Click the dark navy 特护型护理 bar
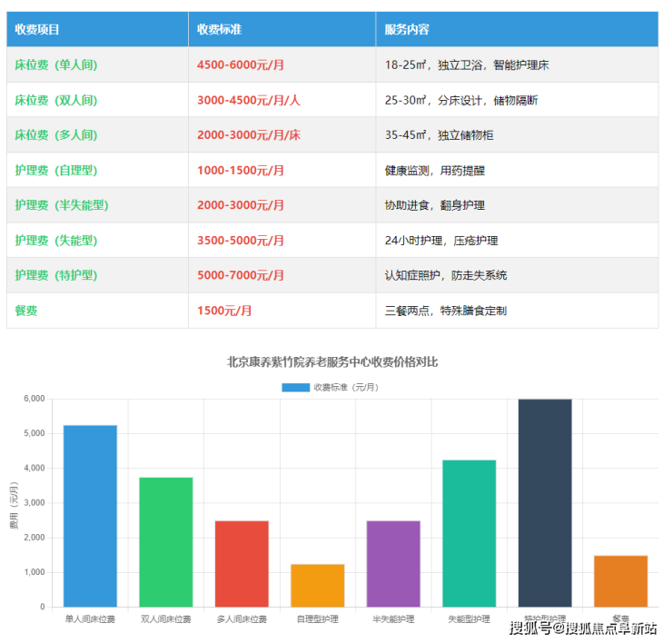The height and width of the screenshot is (643, 672). [545, 502]
